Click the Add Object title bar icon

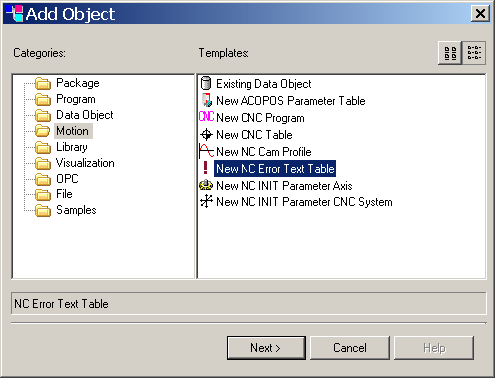[x=14, y=14]
